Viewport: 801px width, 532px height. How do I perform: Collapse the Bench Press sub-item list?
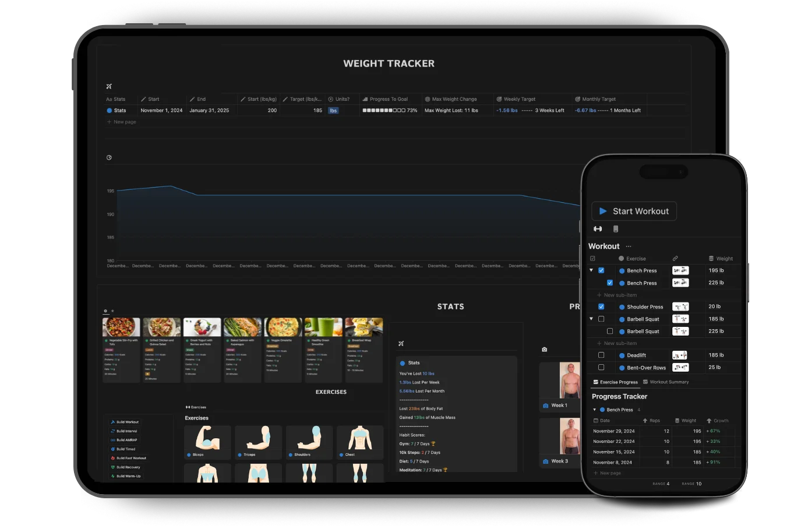click(x=591, y=270)
